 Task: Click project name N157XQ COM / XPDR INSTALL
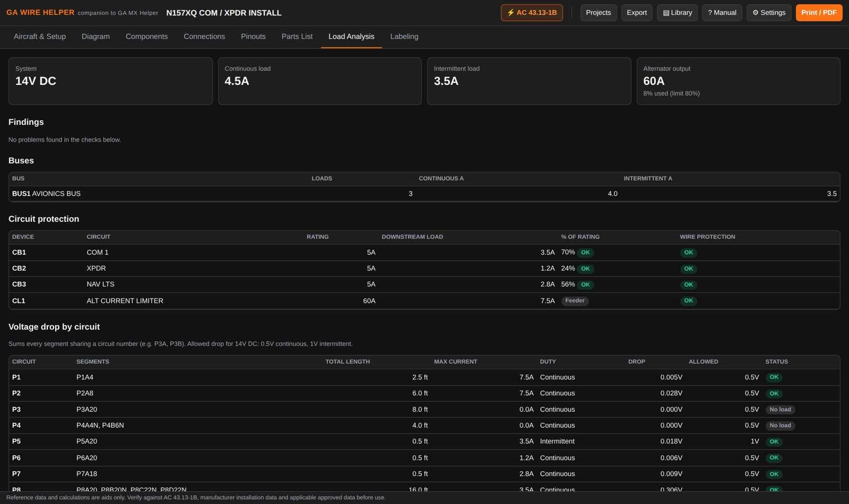pyautogui.click(x=224, y=13)
